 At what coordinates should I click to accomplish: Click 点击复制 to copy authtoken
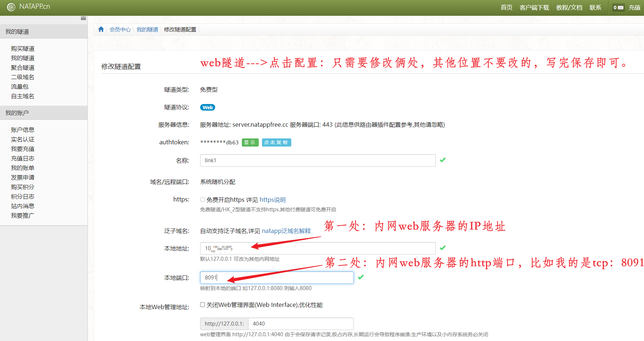(276, 142)
